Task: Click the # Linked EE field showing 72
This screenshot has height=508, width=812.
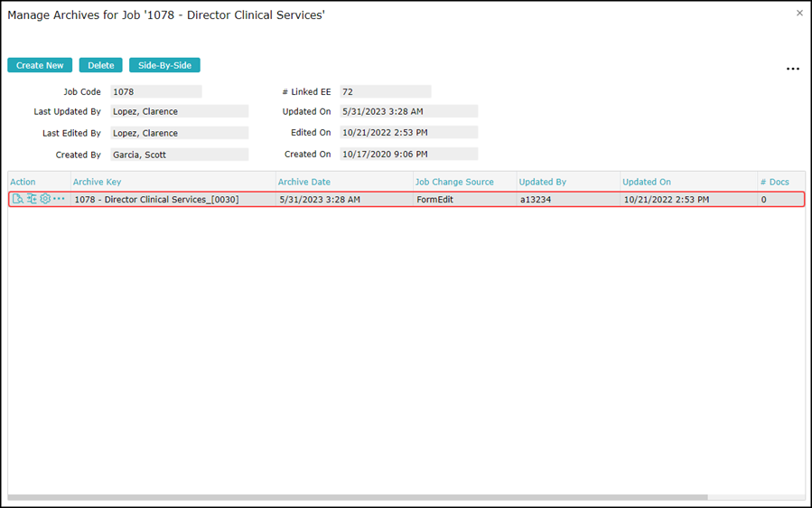Action: pos(386,92)
